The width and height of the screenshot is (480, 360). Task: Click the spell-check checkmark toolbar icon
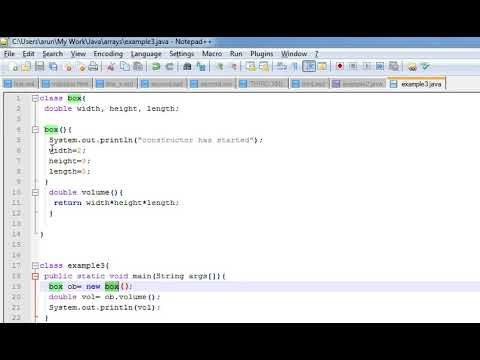pyautogui.click(x=426, y=67)
